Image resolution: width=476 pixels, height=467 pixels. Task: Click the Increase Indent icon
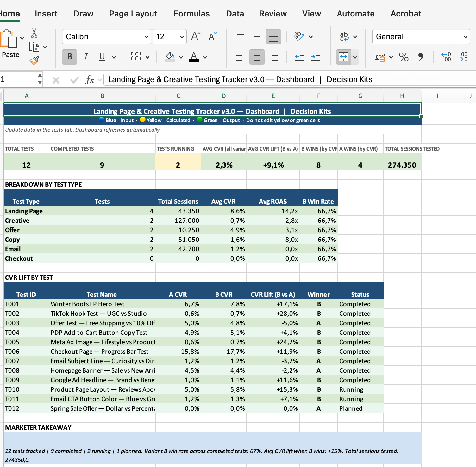coord(316,57)
